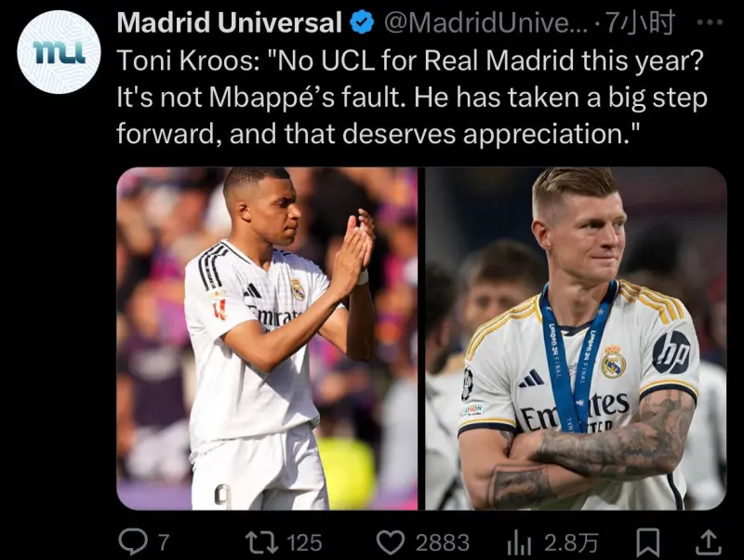Like the tweet with the heart icon

coord(390,542)
